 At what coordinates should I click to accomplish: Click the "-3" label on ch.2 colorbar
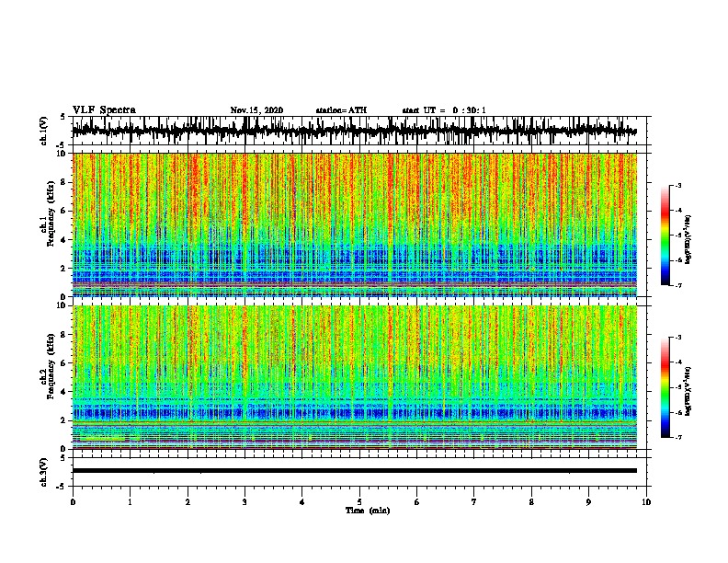[677, 338]
